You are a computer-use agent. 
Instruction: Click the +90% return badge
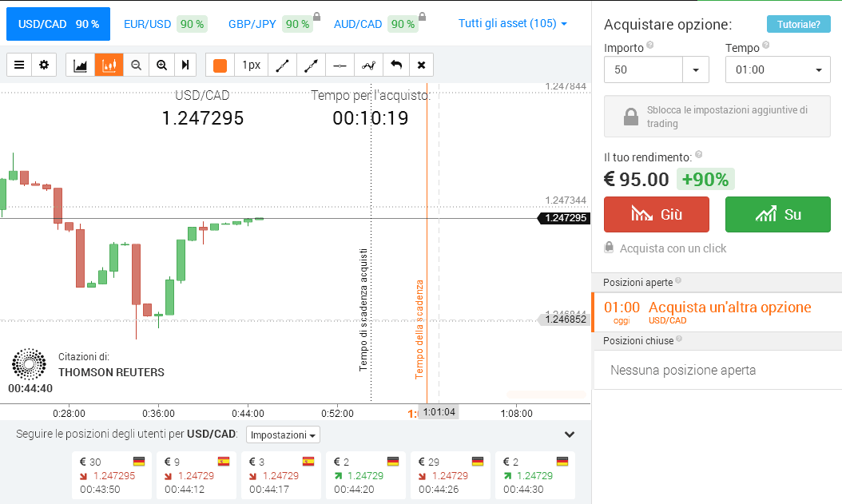pyautogui.click(x=705, y=179)
